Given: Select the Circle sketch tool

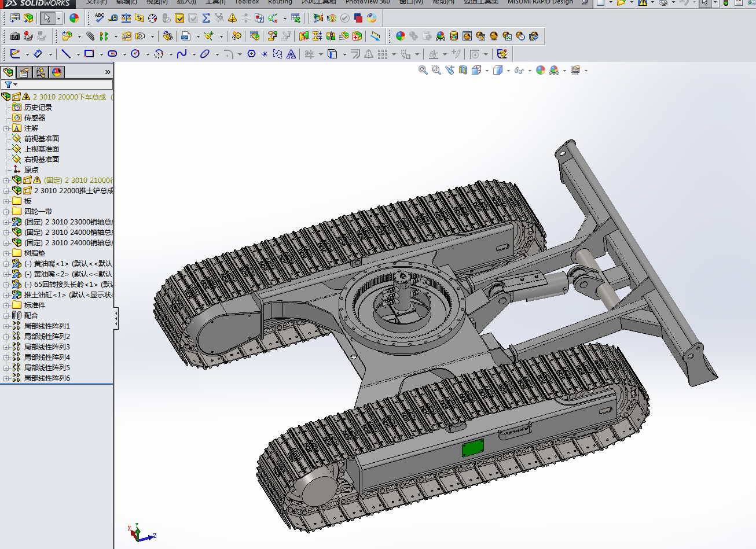Looking at the screenshot, I should point(135,54).
